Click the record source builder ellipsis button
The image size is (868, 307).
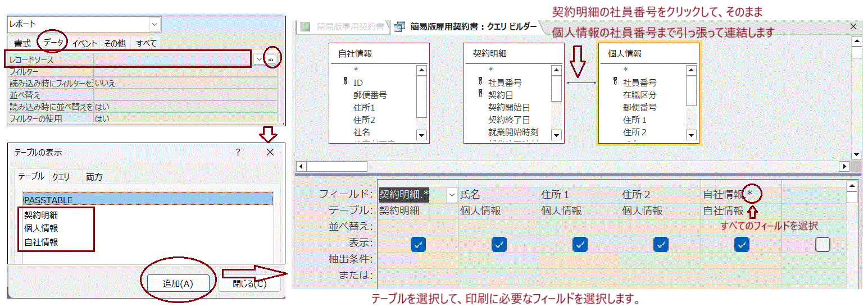tap(271, 59)
